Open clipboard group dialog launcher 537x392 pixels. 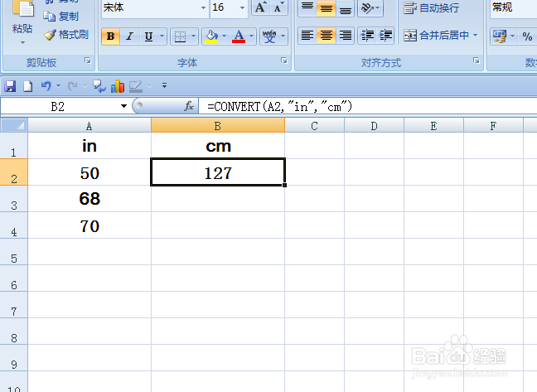tap(88, 60)
